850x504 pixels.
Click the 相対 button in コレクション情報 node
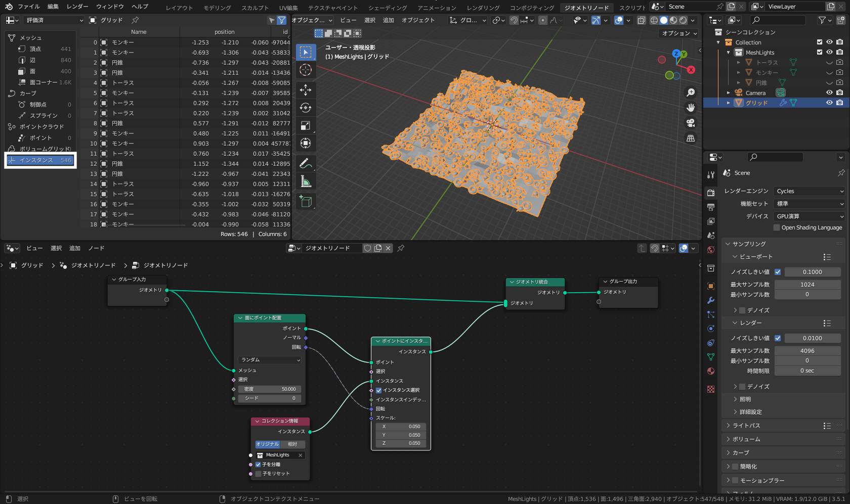292,444
